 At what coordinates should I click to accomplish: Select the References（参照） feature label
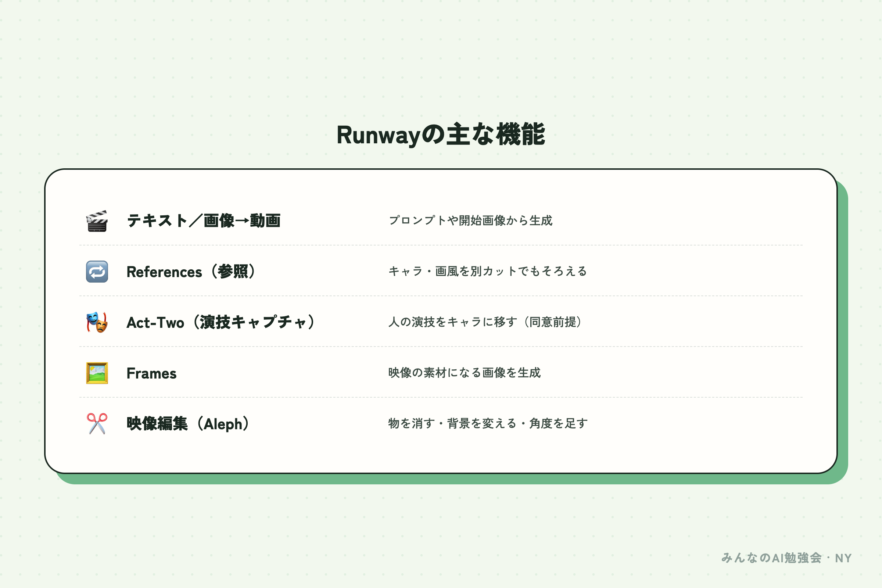click(191, 272)
